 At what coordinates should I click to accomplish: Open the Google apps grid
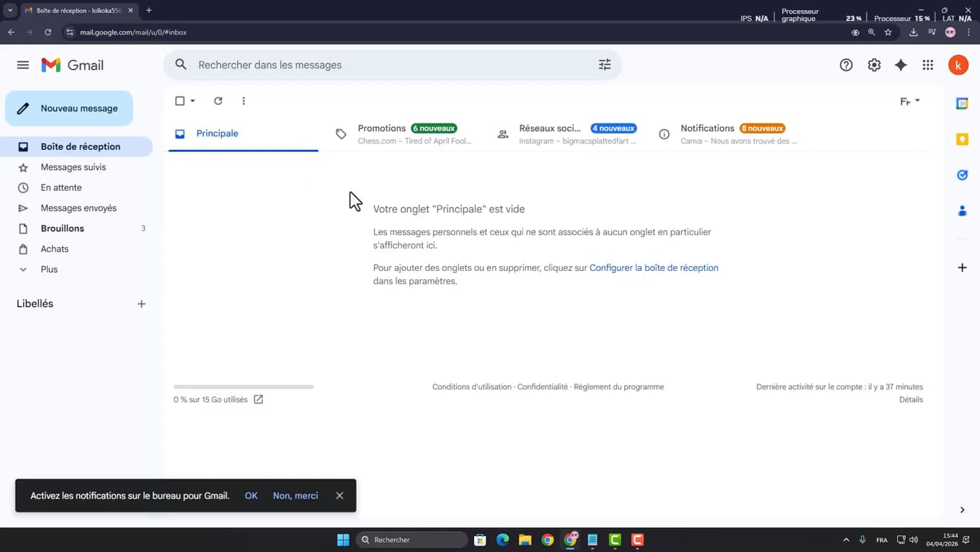928,65
